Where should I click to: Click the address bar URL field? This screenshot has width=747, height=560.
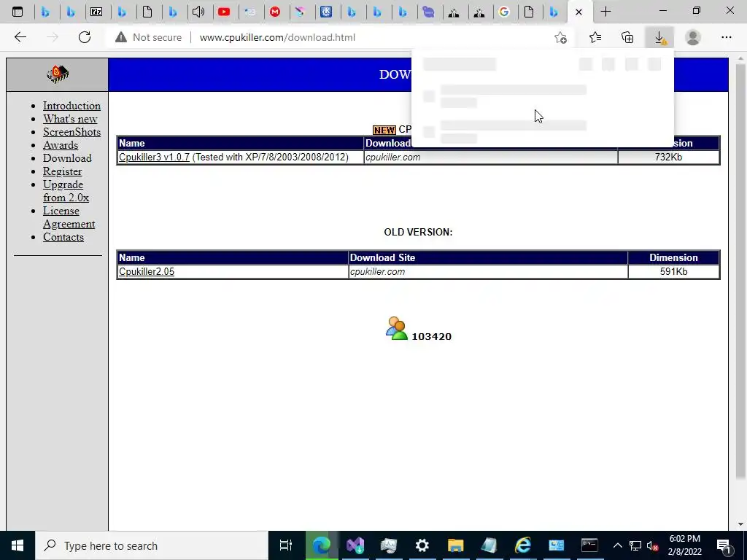point(277,37)
